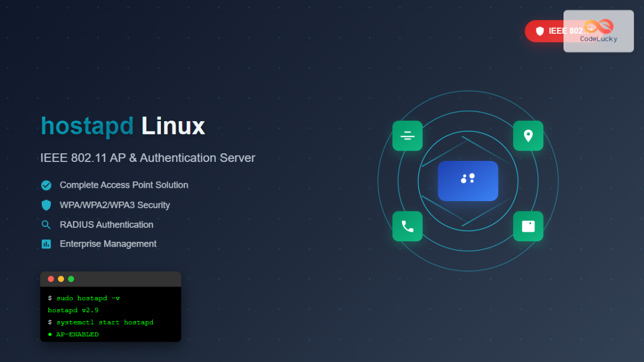Click the magnifier icon beside RADIUS Authentication
644x362 pixels.
pos(46,224)
